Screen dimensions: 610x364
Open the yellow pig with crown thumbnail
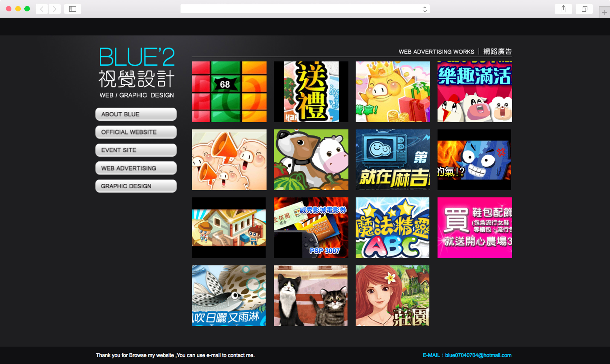click(x=393, y=92)
